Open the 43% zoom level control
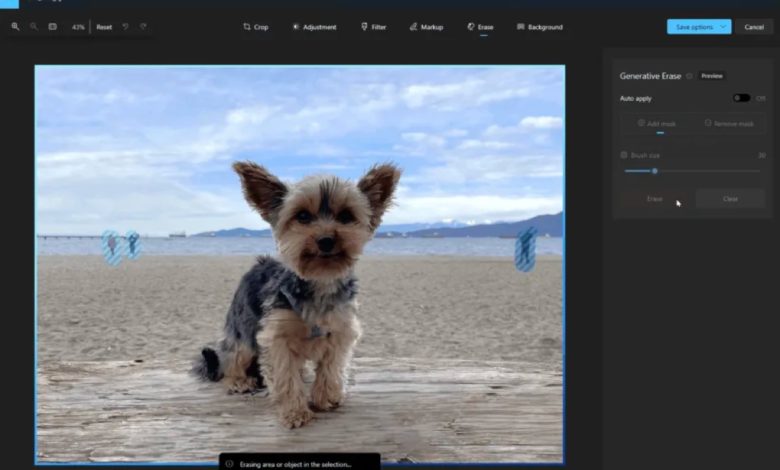Screen dimensions: 780x470 point(78,27)
